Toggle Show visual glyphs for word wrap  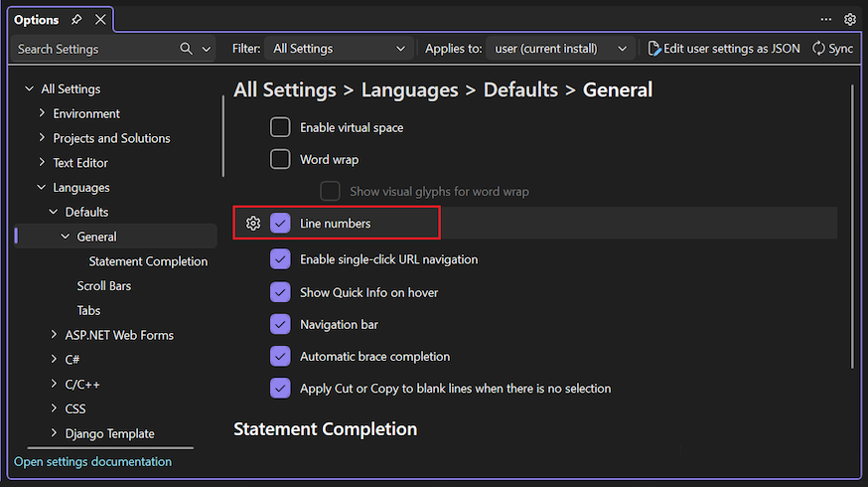[x=330, y=191]
